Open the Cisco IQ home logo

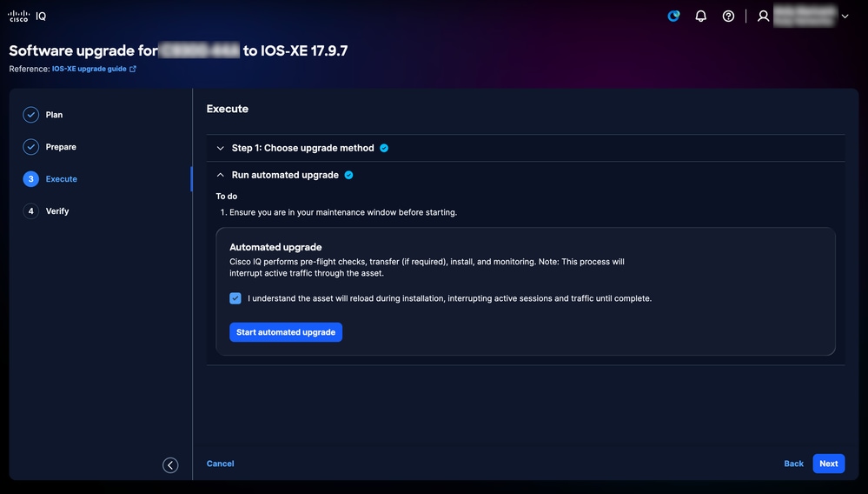tap(27, 16)
